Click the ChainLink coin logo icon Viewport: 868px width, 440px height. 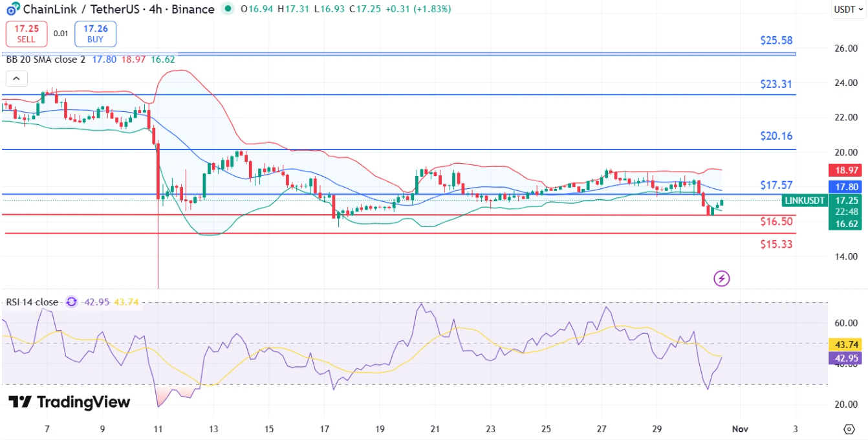pyautogui.click(x=12, y=10)
